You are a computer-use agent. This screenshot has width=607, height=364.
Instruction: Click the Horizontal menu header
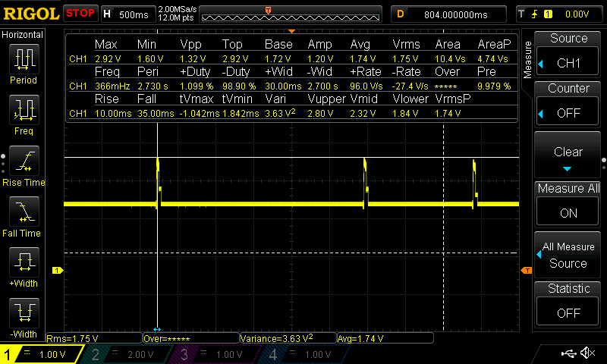tap(23, 35)
